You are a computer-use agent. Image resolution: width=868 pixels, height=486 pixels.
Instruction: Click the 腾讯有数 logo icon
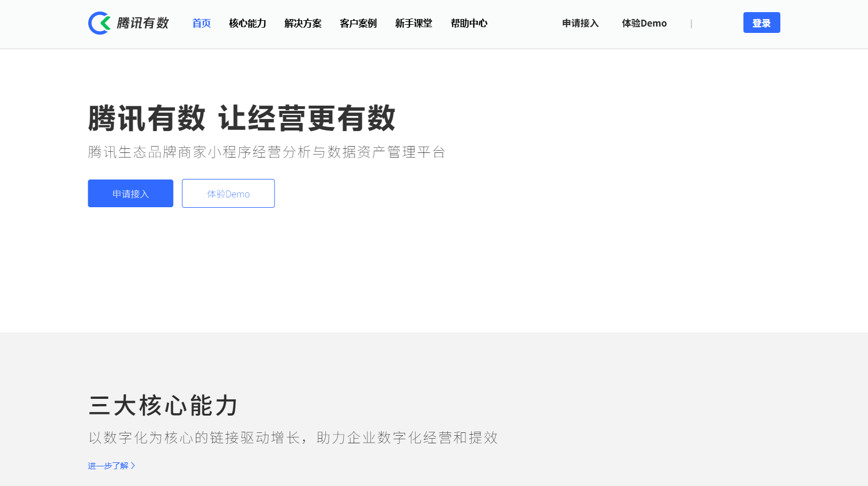100,23
